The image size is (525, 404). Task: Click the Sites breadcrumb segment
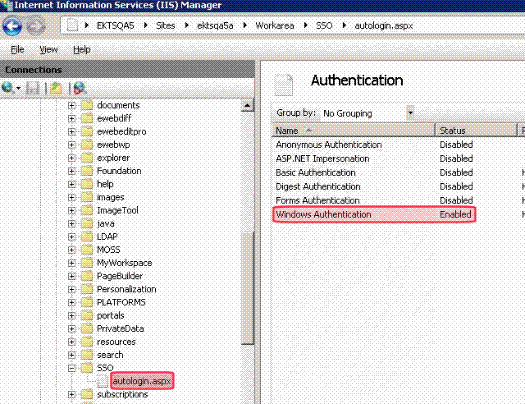pos(165,25)
